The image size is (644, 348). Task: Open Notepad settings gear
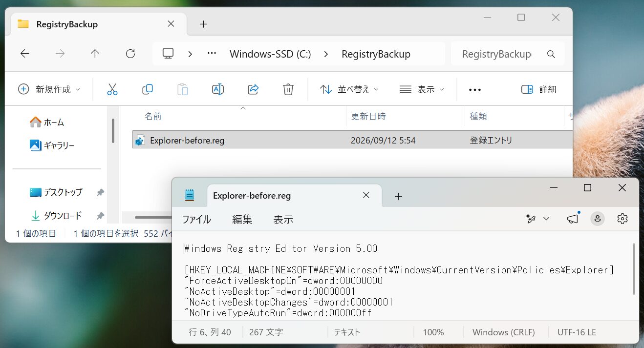622,219
